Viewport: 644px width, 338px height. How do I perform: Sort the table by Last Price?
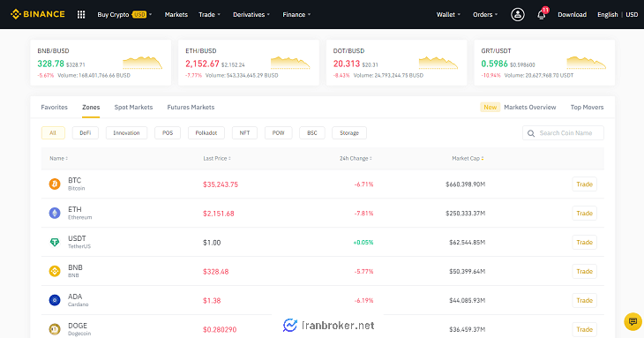[x=217, y=159]
